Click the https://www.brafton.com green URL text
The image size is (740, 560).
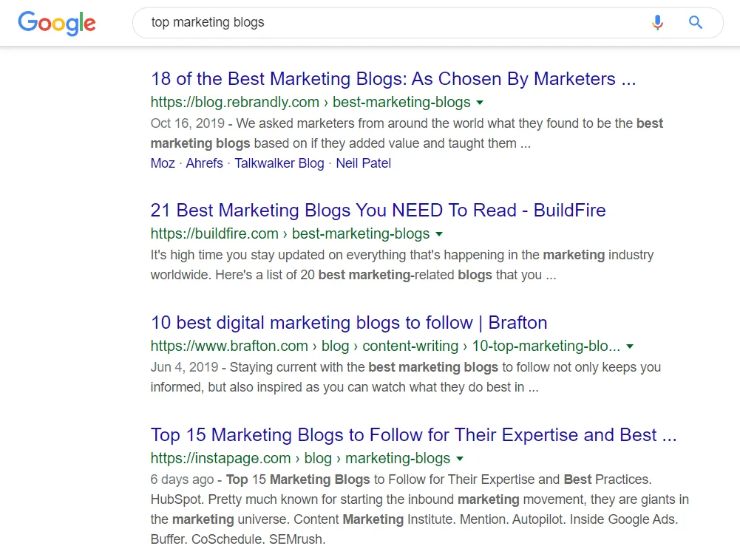(x=386, y=346)
